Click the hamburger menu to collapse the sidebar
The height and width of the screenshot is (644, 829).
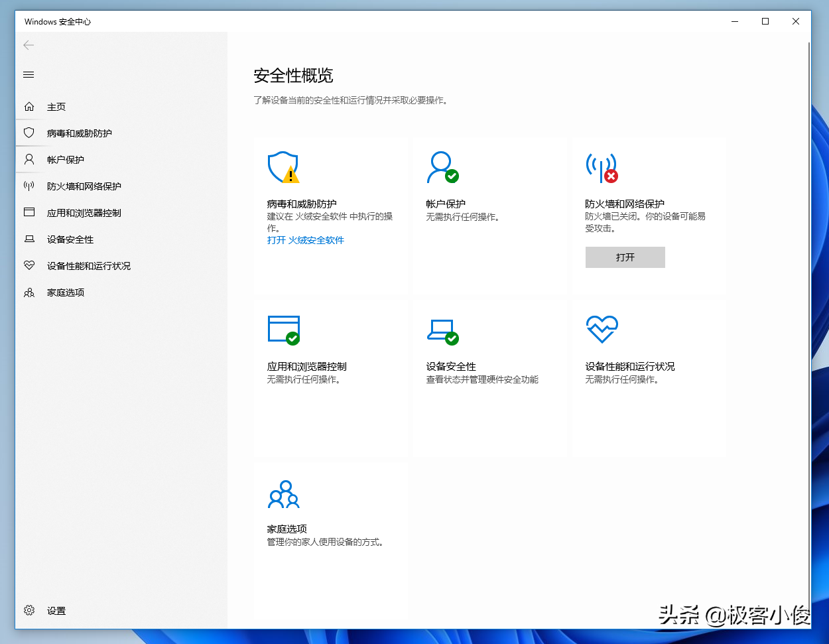[x=28, y=74]
